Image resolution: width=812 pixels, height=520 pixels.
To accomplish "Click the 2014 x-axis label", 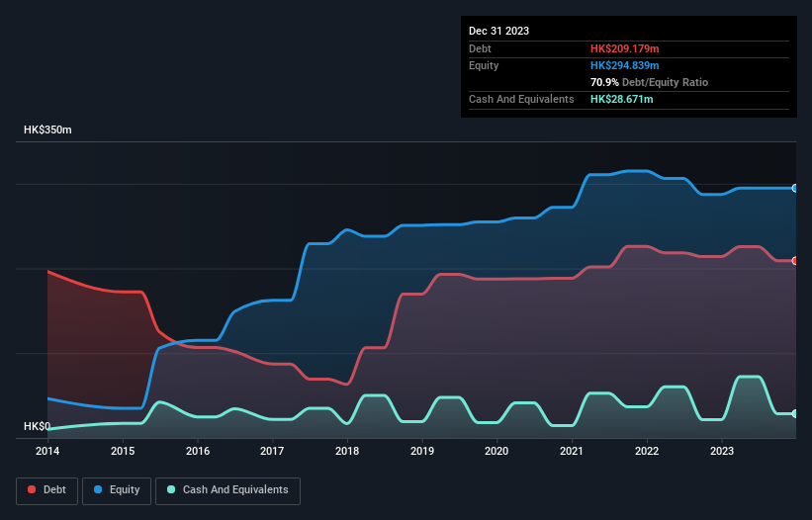I will click(x=47, y=451).
